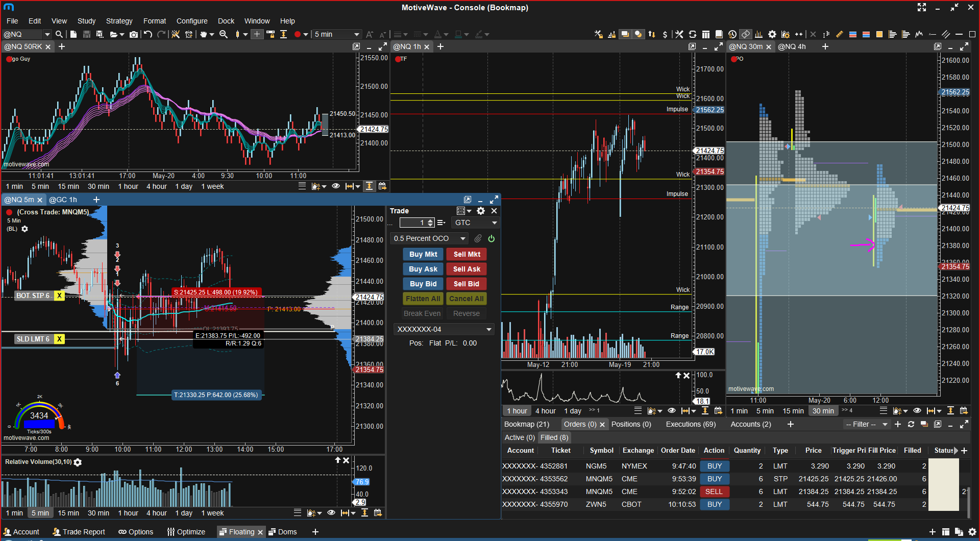
Task: Open the Configure menu
Action: tap(192, 21)
